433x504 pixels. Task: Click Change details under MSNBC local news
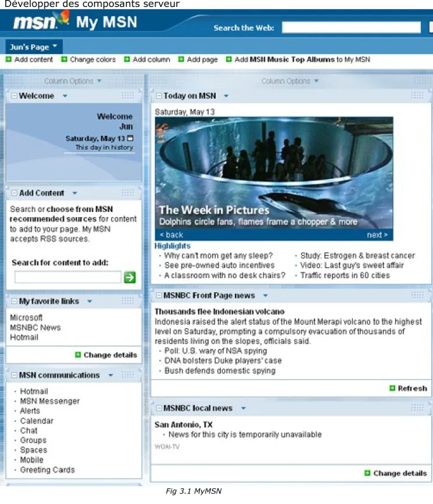(400, 473)
